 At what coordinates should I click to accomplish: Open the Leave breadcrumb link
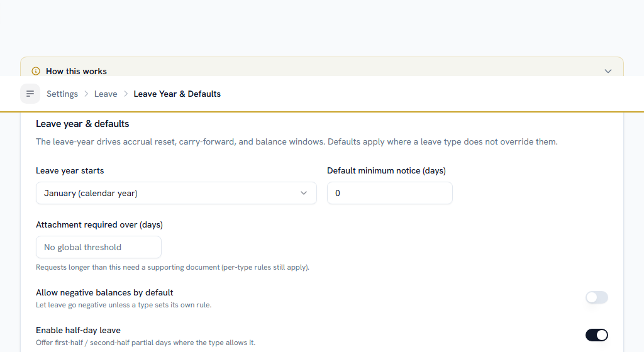pos(106,94)
